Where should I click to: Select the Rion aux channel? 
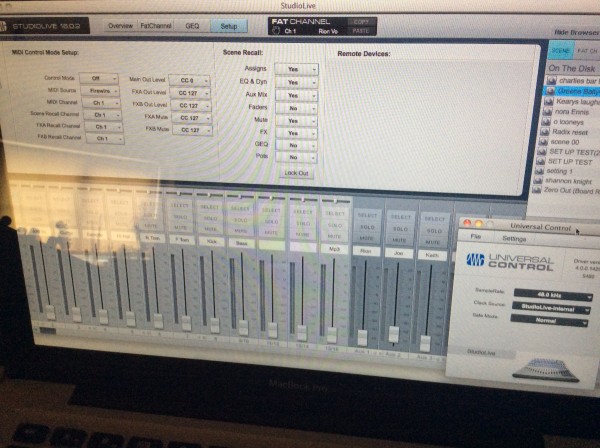pos(367,215)
